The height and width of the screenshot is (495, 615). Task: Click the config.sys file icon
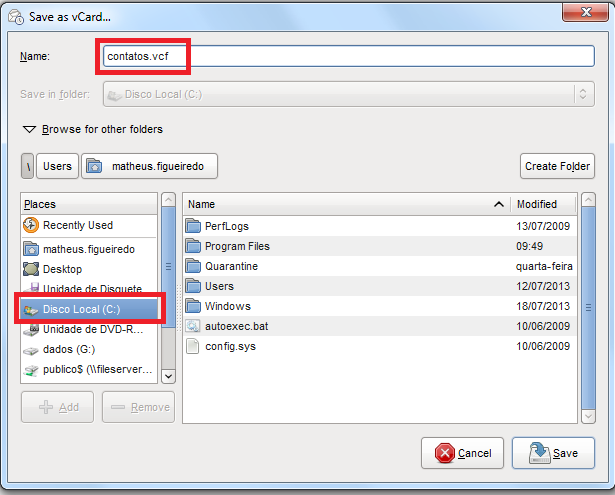[x=194, y=346]
